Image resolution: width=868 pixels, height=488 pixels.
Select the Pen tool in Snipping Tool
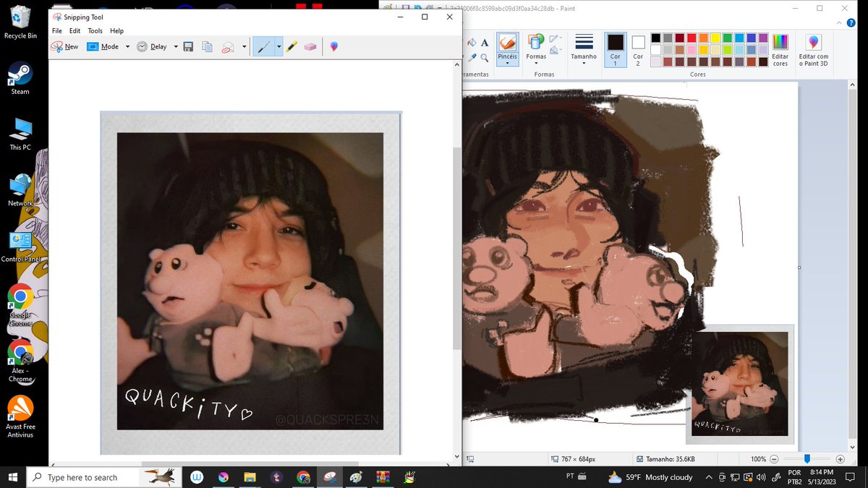(263, 46)
